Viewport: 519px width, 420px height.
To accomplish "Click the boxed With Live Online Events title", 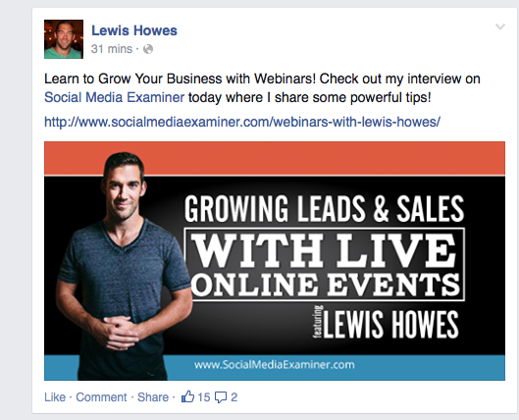I will (x=325, y=265).
